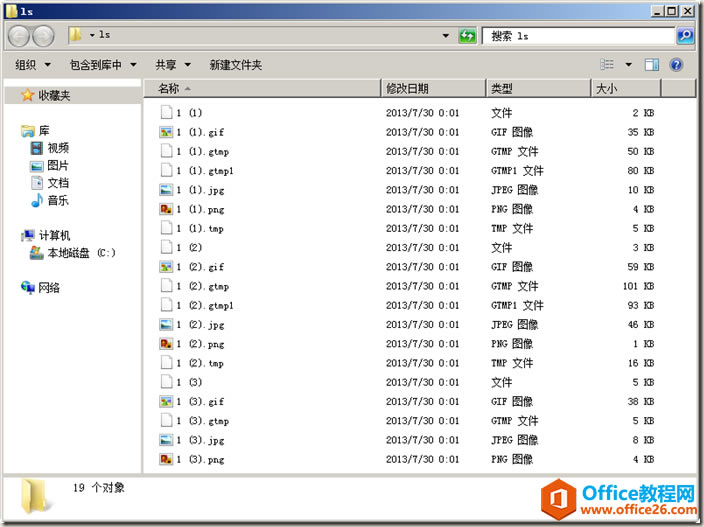Viewport: 704px width, 527px height.
Task: Click the Back navigation arrow button
Action: click(18, 36)
